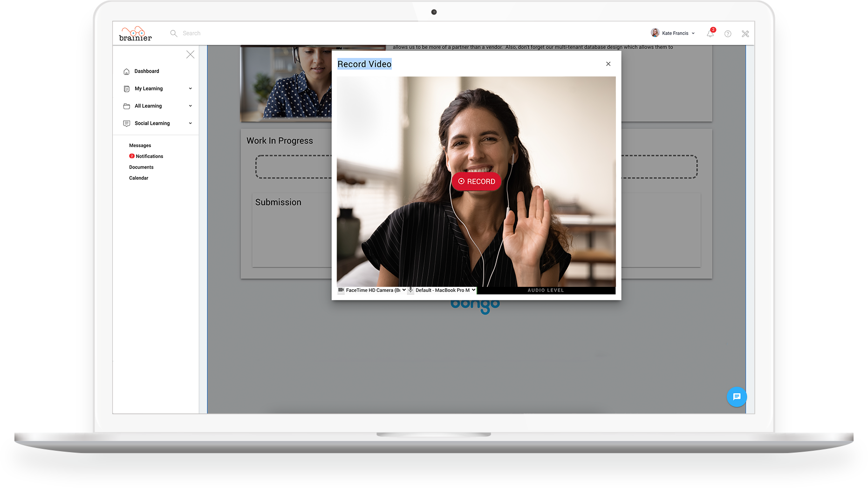Open My Learning menu item
Viewport: 868px width, 488px height.
[x=149, y=88]
